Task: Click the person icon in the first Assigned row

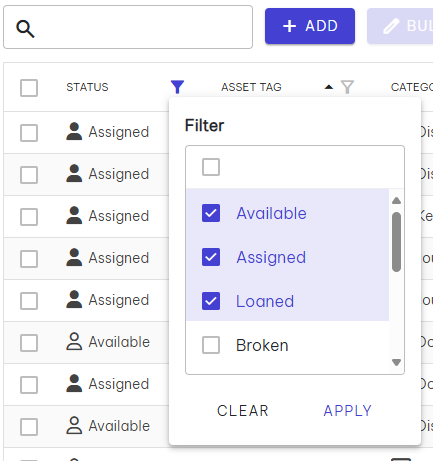Action: [x=74, y=132]
